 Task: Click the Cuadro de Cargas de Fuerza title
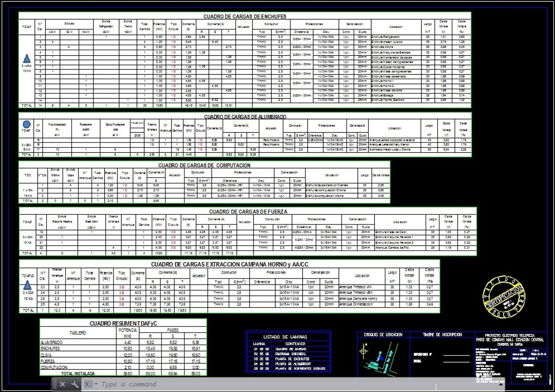coord(248,211)
